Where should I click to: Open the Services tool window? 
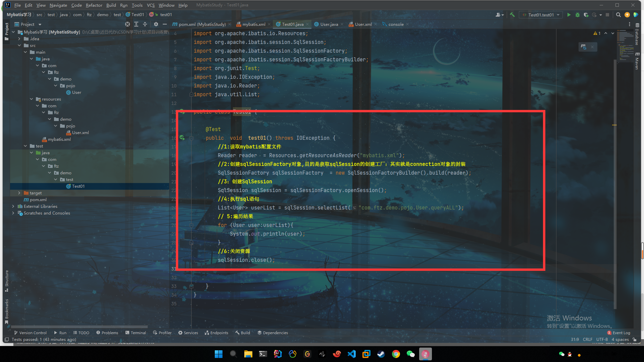(x=188, y=333)
